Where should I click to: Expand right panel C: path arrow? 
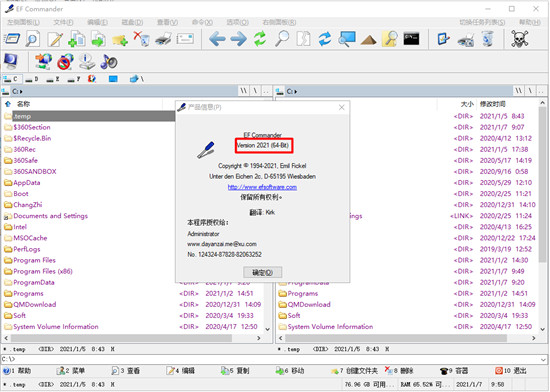coord(295,92)
